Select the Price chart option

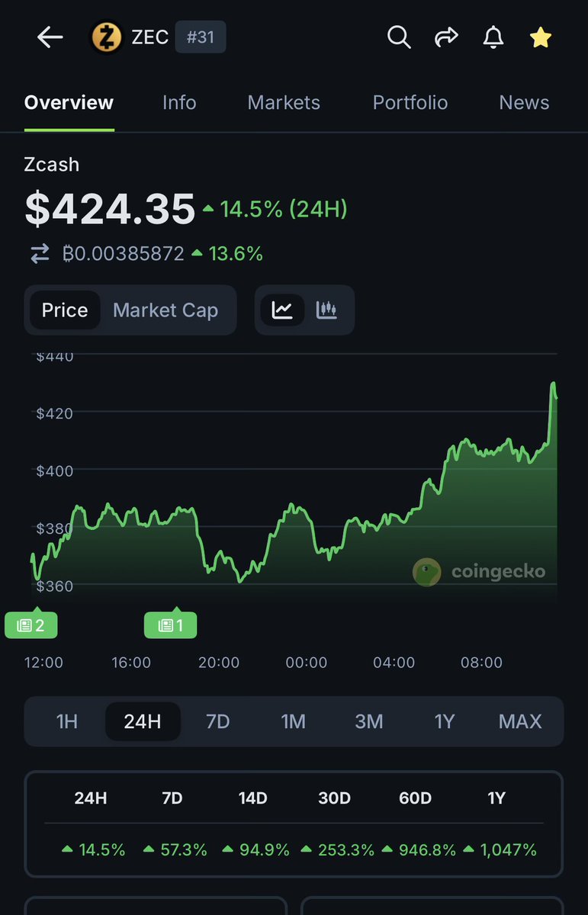pos(65,310)
